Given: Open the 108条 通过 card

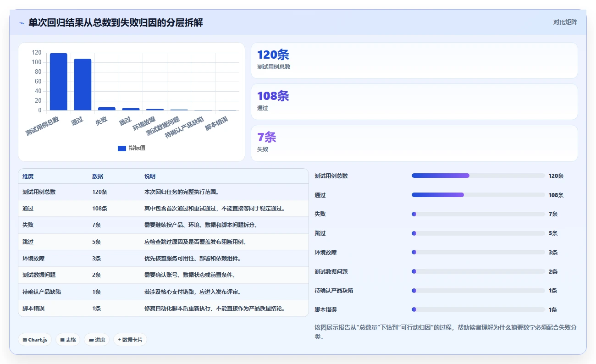Looking at the screenshot, I should click(414, 102).
